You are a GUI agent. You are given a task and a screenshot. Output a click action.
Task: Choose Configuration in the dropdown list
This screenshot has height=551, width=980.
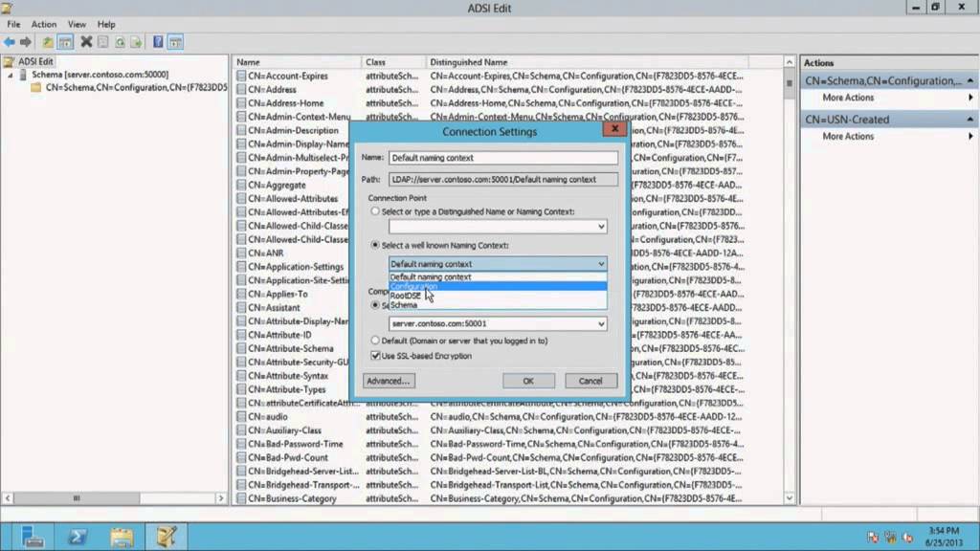click(x=498, y=286)
